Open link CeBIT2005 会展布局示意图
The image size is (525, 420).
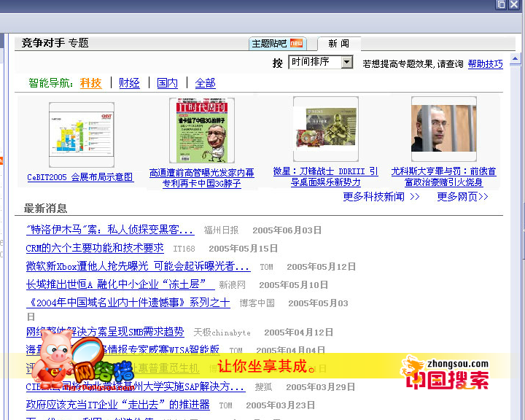(80, 177)
